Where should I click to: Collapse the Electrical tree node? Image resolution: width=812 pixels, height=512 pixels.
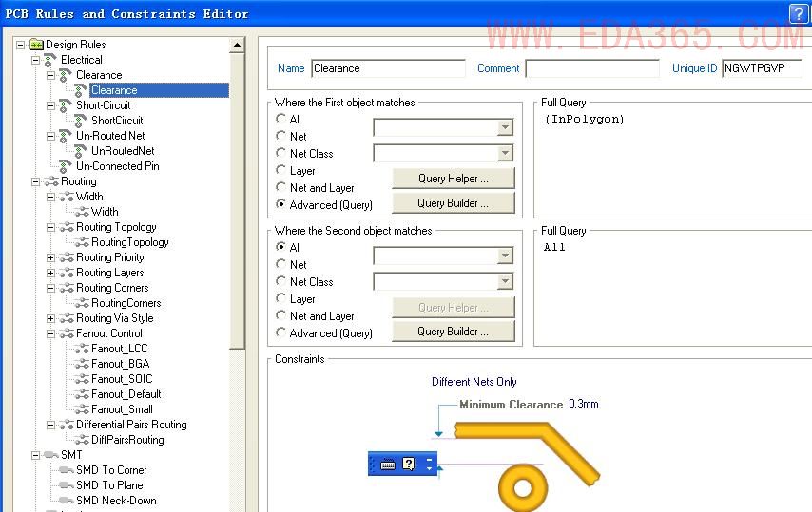[x=35, y=60]
